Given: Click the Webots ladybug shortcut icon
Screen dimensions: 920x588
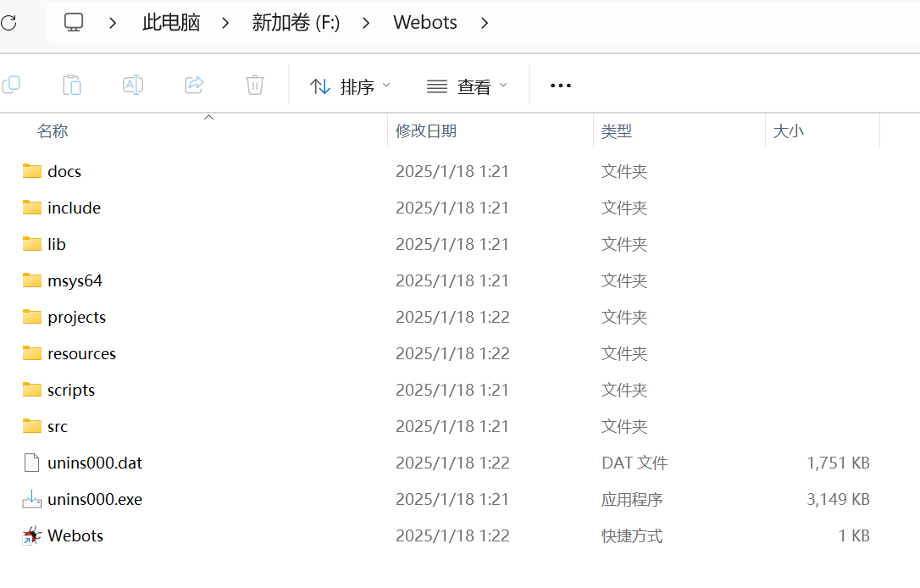Looking at the screenshot, I should (31, 535).
